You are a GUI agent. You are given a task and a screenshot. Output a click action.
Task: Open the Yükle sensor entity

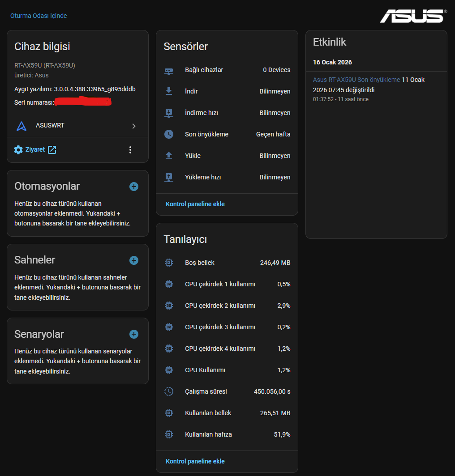(227, 156)
